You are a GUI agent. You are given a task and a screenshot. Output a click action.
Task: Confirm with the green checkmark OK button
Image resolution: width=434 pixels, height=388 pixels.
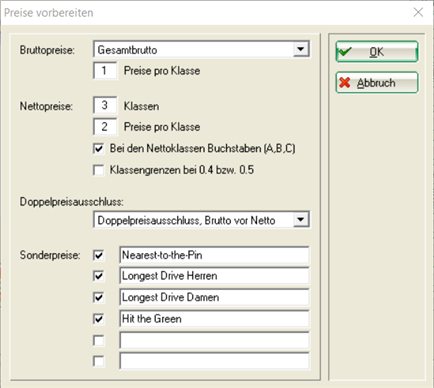pos(377,52)
